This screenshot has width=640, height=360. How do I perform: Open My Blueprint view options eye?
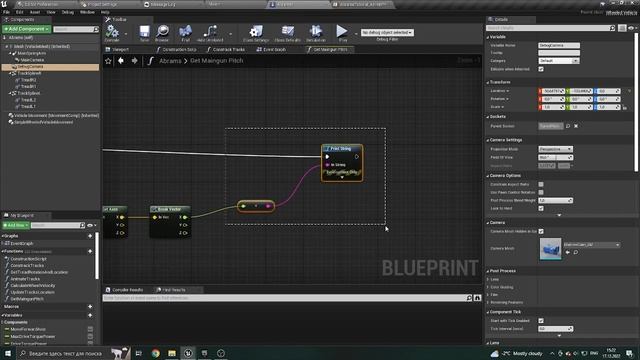point(91,225)
